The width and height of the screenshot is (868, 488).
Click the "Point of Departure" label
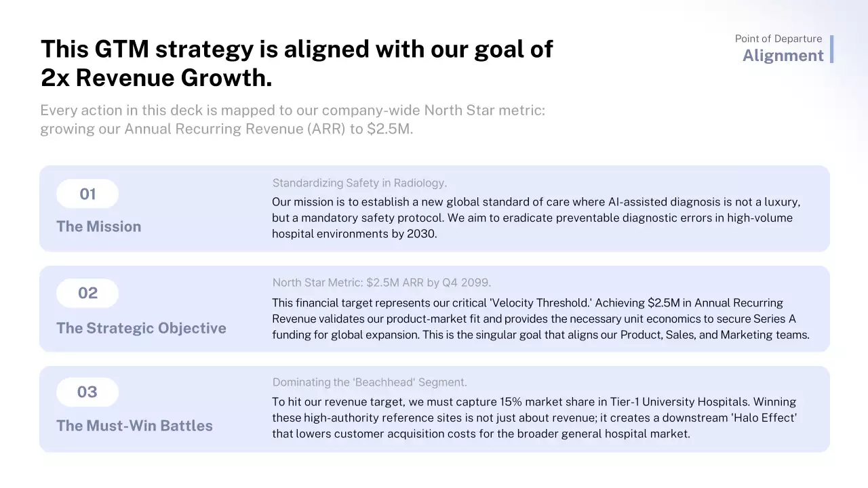pos(778,39)
